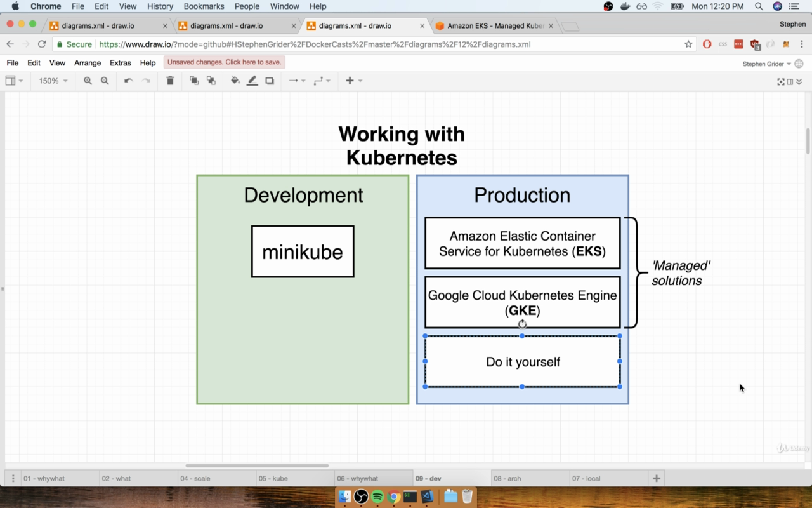
Task: Select the 'Working with Kubernetes' title text
Action: point(402,145)
